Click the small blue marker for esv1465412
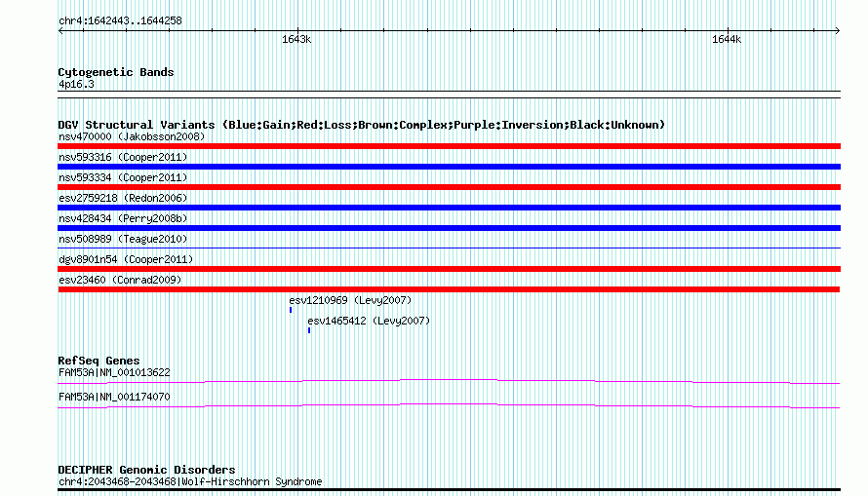Image resolution: width=868 pixels, height=496 pixels. click(x=309, y=330)
